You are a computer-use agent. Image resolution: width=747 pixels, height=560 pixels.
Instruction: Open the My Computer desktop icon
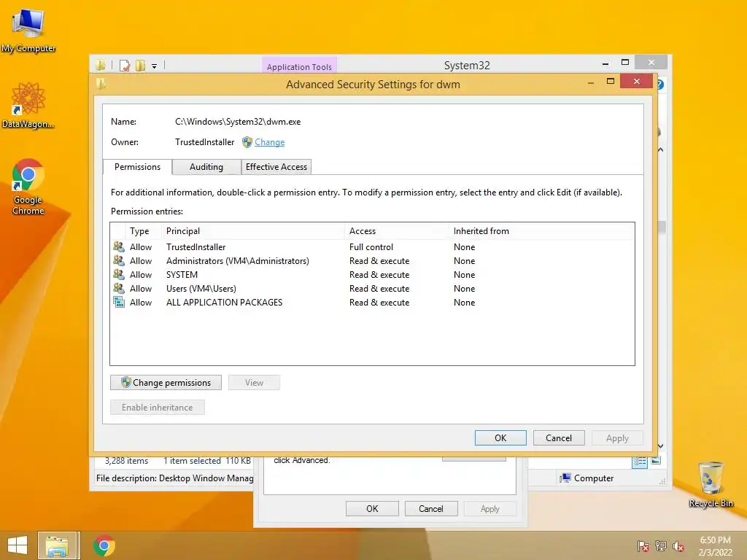28,31
